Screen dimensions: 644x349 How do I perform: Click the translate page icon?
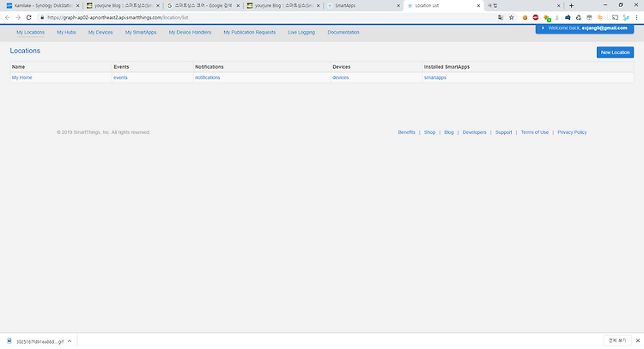[501, 18]
